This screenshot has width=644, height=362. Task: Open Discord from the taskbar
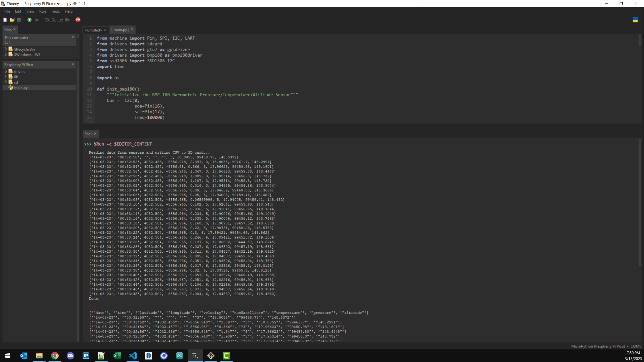(70, 356)
